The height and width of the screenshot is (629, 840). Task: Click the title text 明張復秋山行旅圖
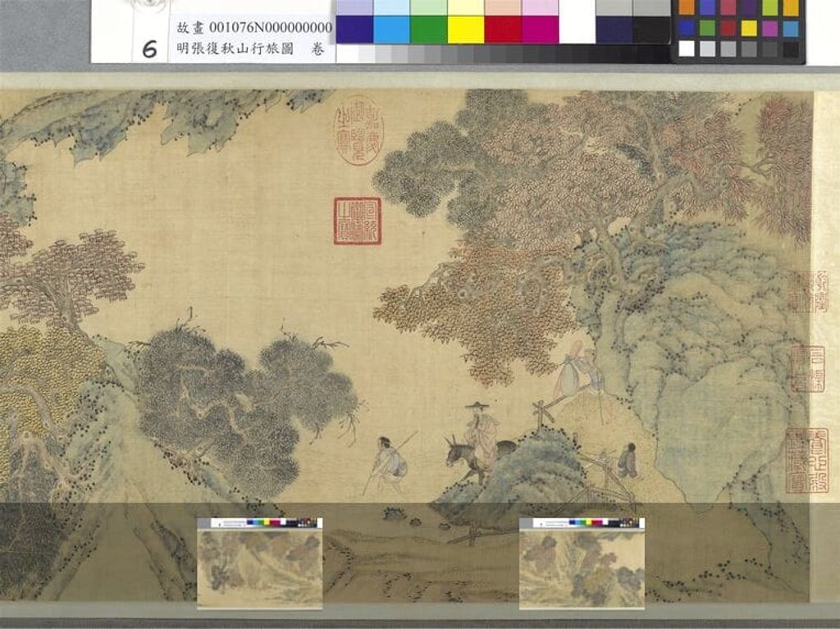pyautogui.click(x=235, y=48)
